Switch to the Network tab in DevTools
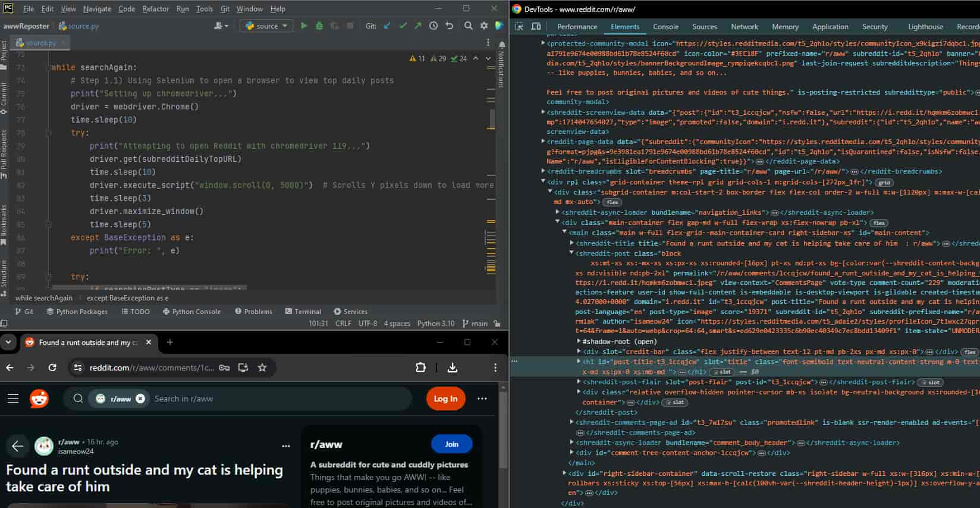This screenshot has width=980, height=508. 745,27
